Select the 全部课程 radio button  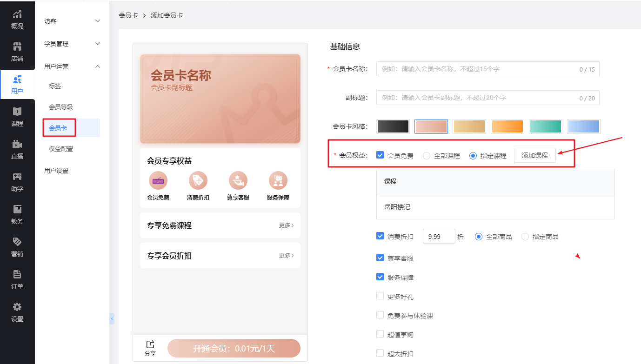[x=427, y=156]
